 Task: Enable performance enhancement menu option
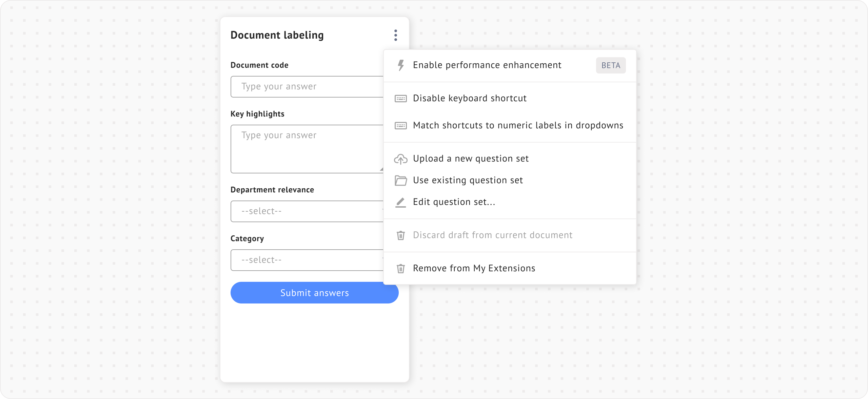(487, 65)
